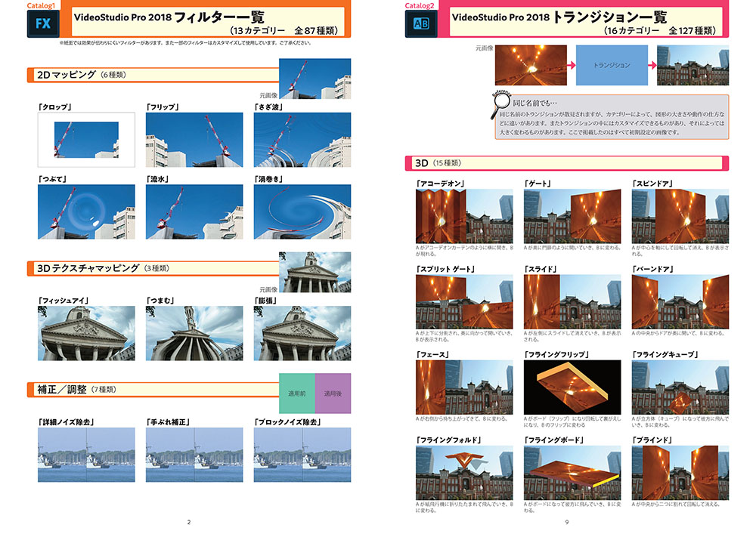Screen dimensions: 756x534
Task: Click the blue トランジション box
Action: pos(612,65)
